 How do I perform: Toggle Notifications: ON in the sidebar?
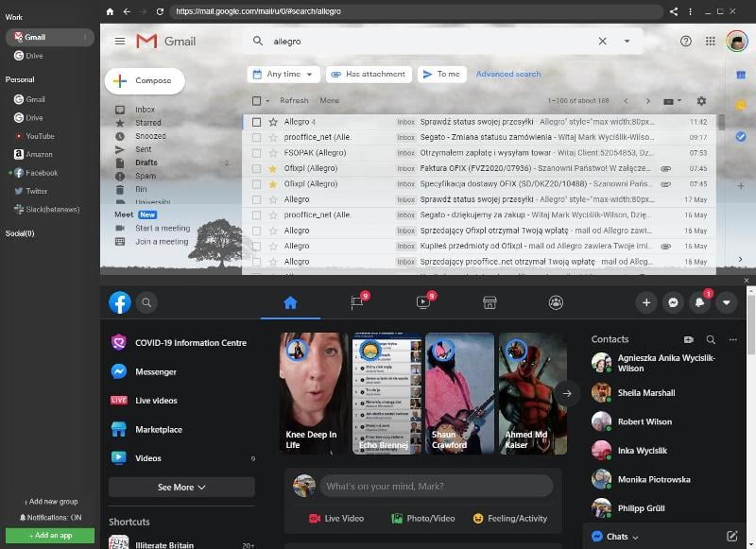[x=51, y=517]
